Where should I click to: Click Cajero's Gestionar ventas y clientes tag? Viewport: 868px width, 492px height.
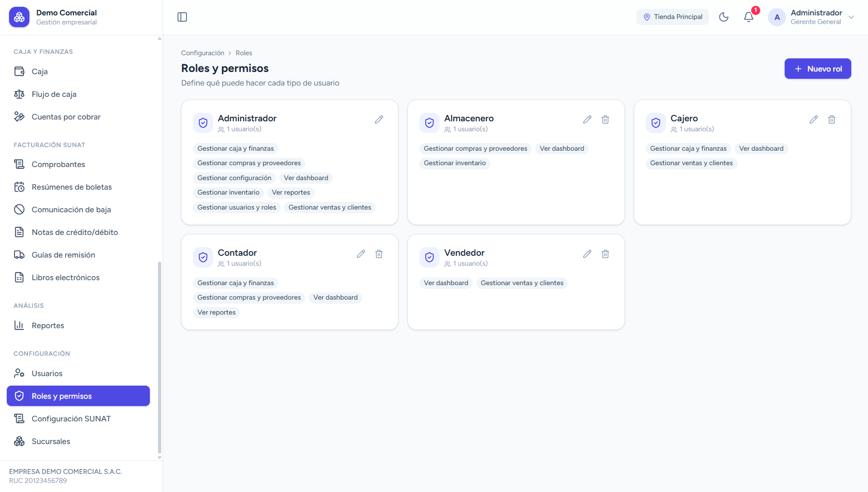(691, 163)
